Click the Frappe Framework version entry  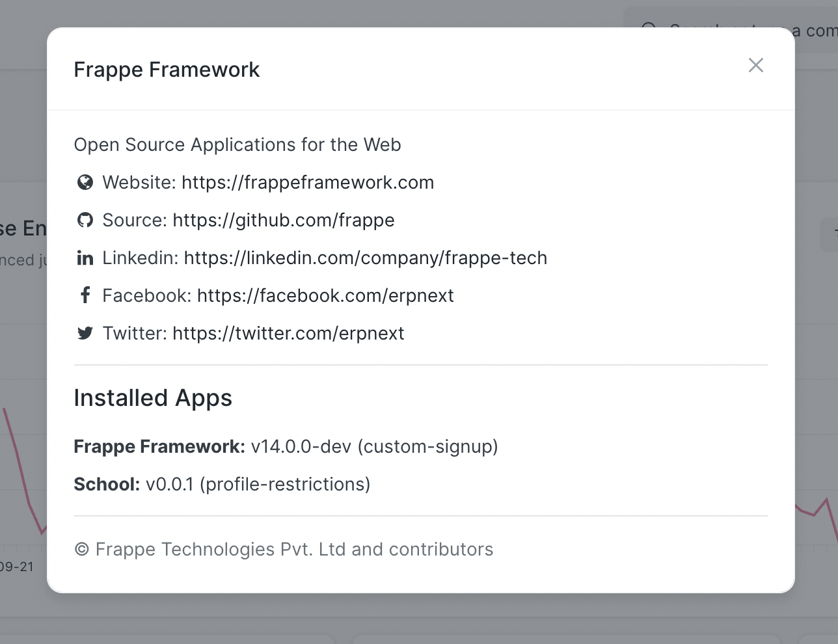(286, 446)
